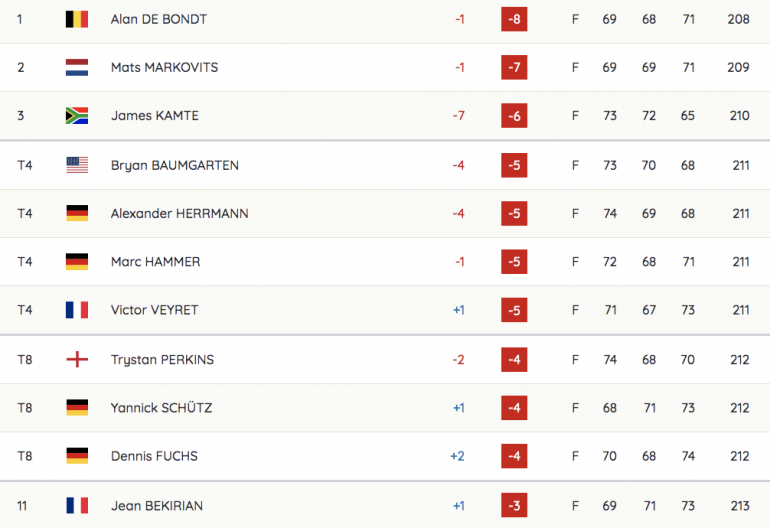The width and height of the screenshot is (770, 528).
Task: Open Dennis FUCHS's player entry
Action: [154, 456]
